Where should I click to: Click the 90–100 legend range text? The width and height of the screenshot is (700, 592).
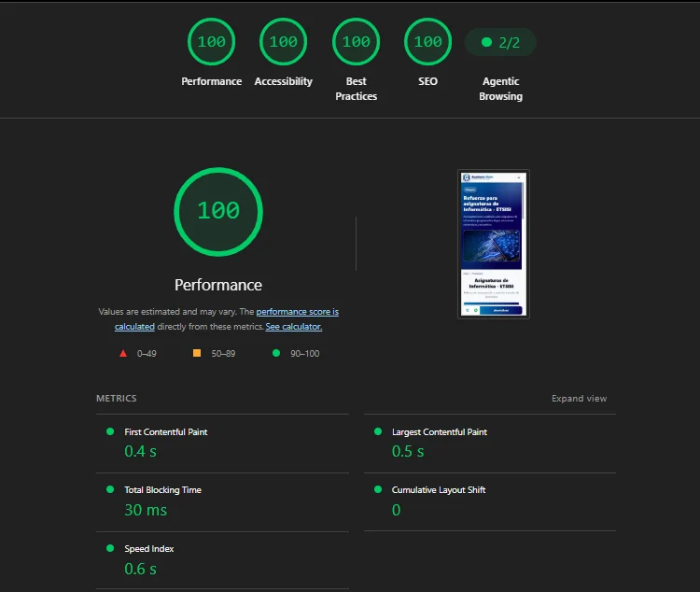tap(305, 353)
